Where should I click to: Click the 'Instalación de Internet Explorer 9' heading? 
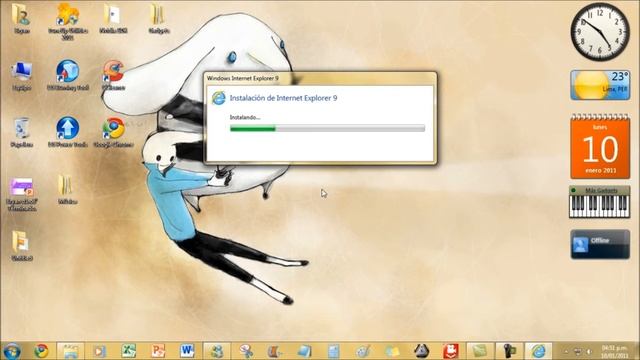pos(283,98)
